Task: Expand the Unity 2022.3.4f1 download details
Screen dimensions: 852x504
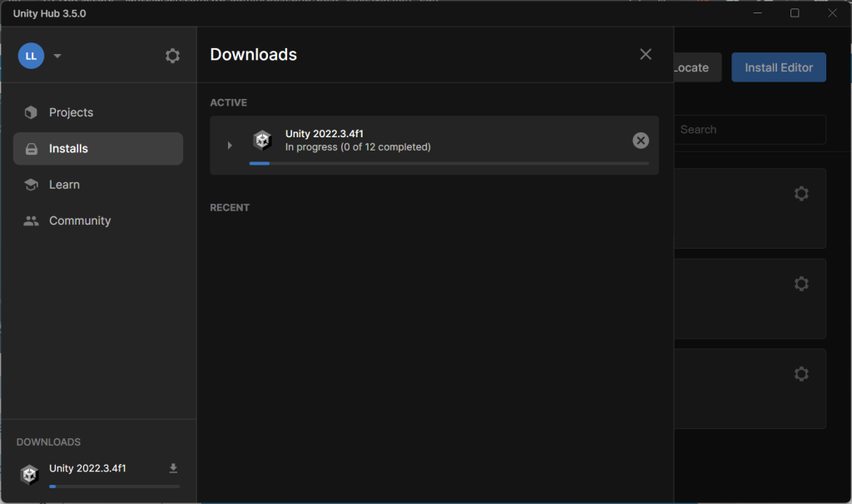Action: [x=230, y=145]
